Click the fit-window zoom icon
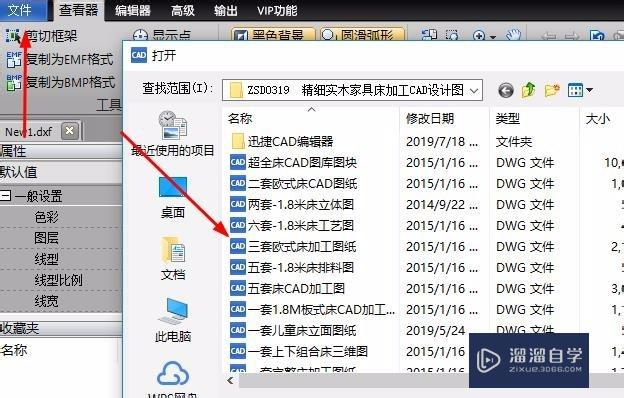Viewport: 624px width, 398px height. pyautogui.click(x=429, y=35)
